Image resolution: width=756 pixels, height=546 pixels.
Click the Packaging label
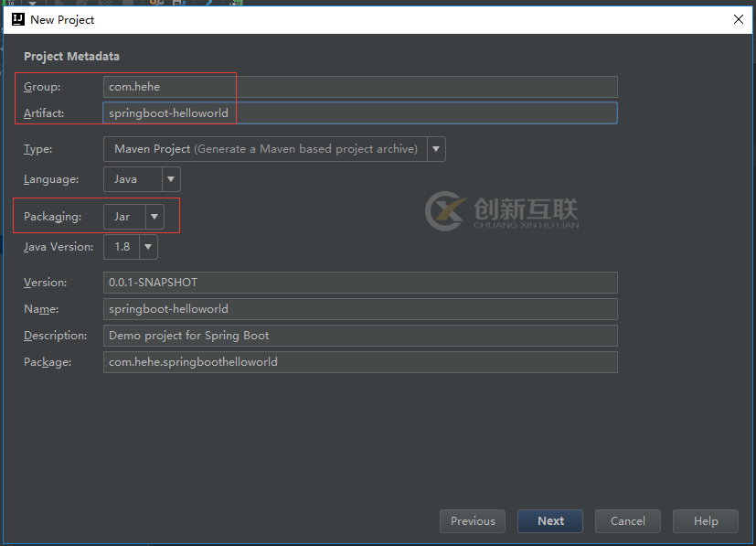52,217
